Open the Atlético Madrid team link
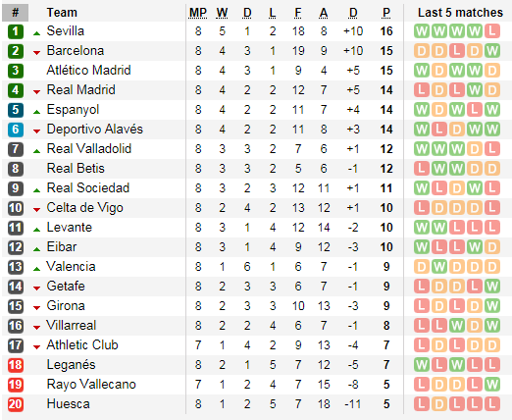 pos(88,71)
